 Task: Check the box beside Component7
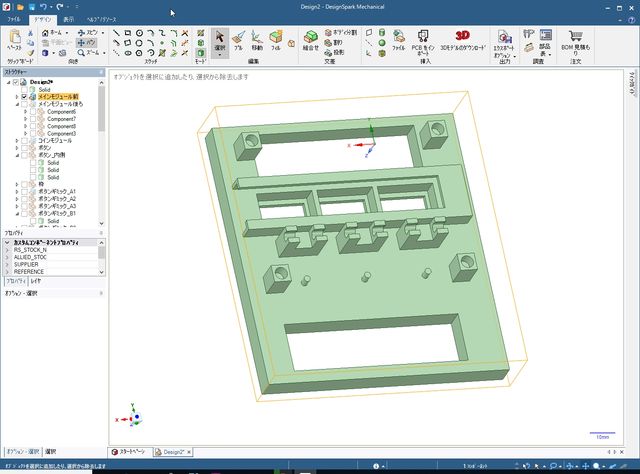tap(33, 119)
